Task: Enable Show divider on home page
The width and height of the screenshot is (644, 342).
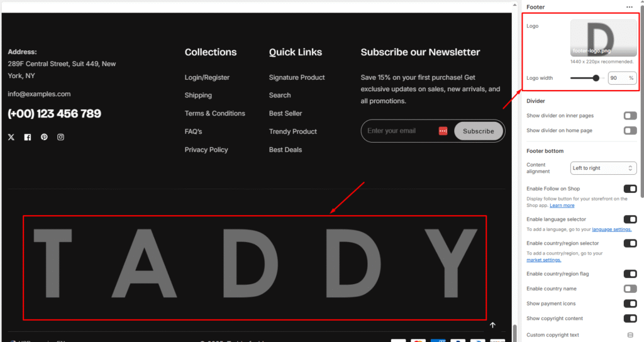Action: (630, 131)
